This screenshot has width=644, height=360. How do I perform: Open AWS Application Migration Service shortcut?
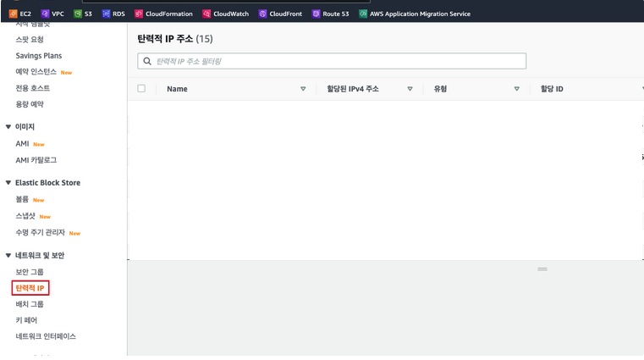[x=363, y=14]
